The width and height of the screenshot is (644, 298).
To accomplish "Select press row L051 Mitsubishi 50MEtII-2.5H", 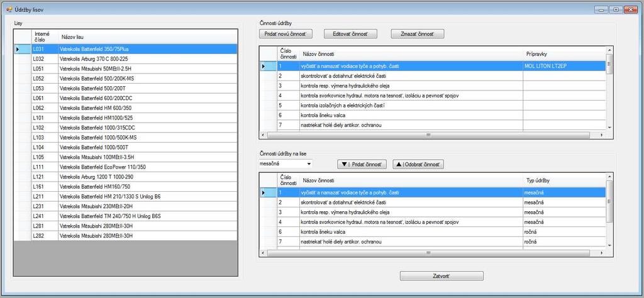I will pyautogui.click(x=126, y=69).
